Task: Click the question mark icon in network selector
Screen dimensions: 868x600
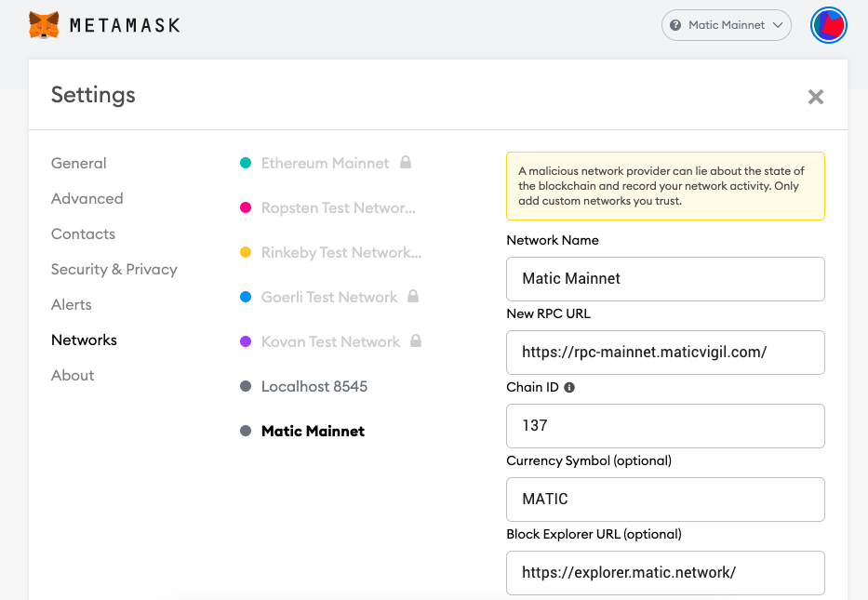Action: point(675,25)
